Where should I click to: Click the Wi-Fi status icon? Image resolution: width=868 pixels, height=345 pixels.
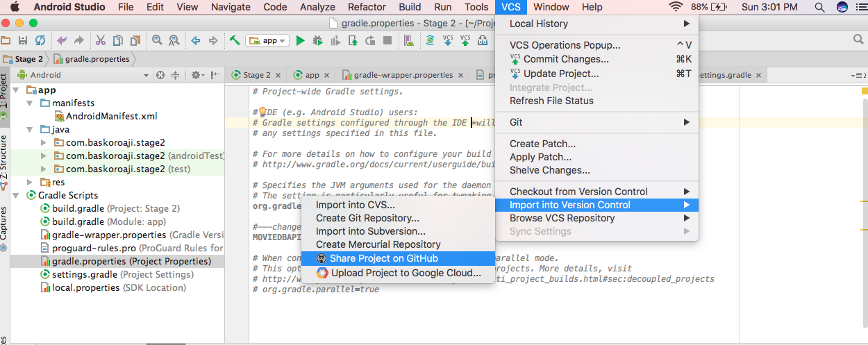[x=676, y=7]
